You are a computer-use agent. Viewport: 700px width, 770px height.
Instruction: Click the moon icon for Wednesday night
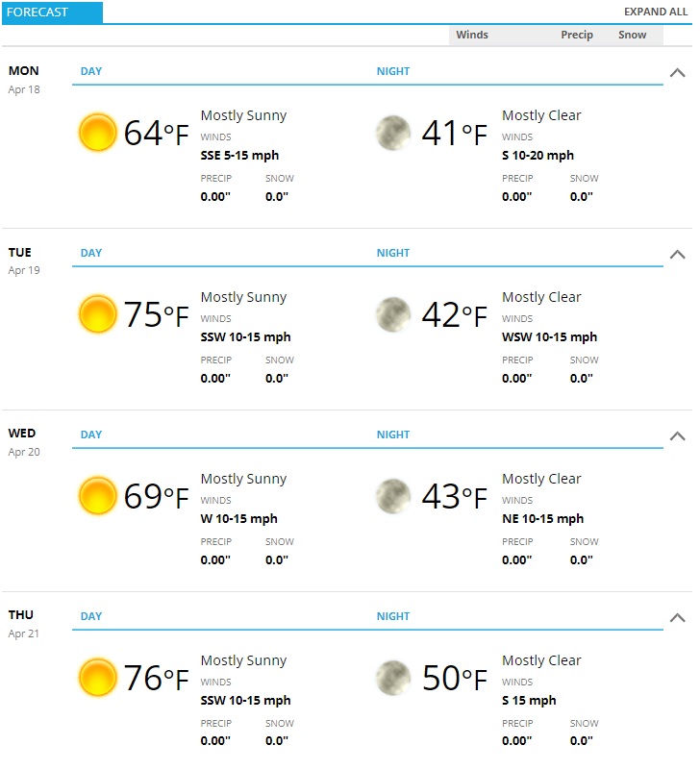coord(393,496)
